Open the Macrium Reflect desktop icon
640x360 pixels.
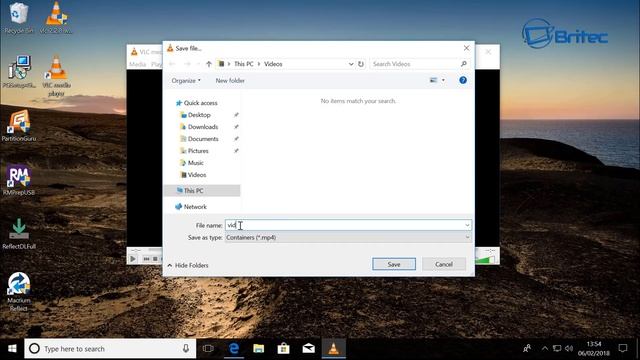click(19, 291)
